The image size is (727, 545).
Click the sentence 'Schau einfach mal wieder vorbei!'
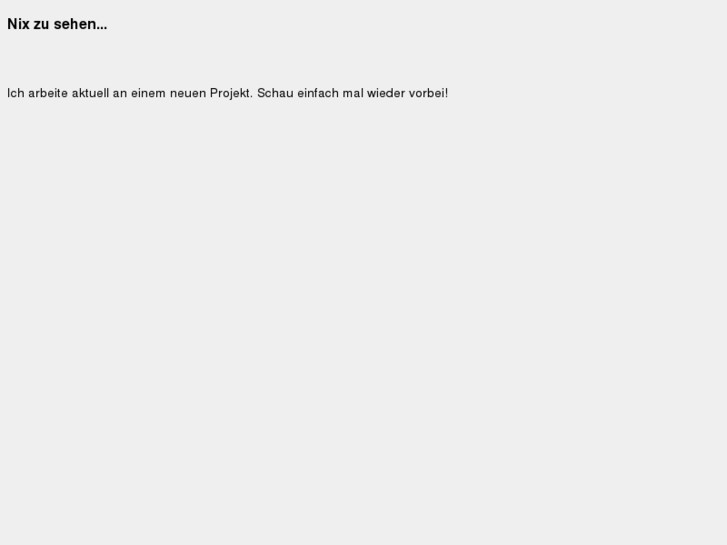353,93
